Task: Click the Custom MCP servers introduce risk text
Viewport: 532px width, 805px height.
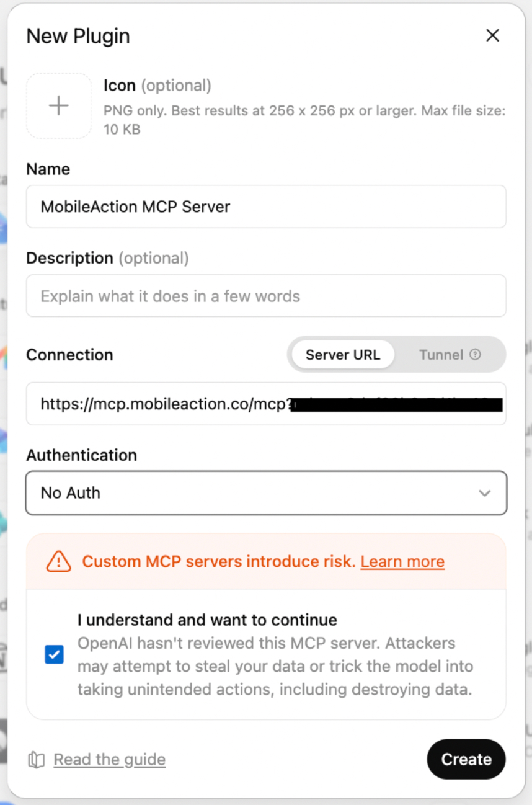Action: click(219, 561)
